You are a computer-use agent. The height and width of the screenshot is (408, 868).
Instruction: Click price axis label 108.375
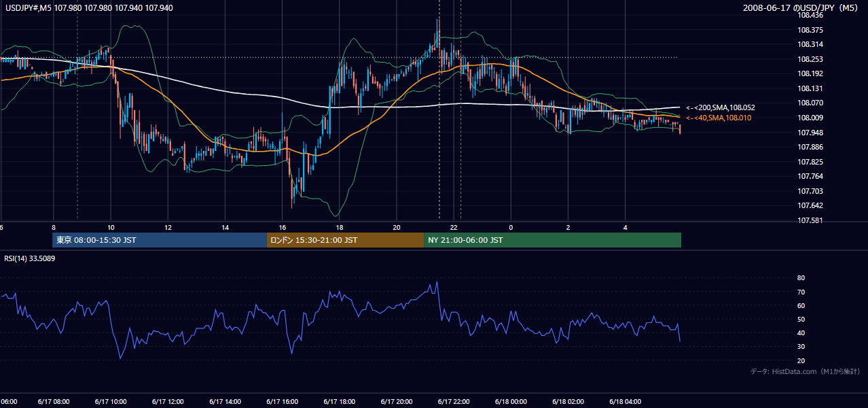click(x=810, y=30)
